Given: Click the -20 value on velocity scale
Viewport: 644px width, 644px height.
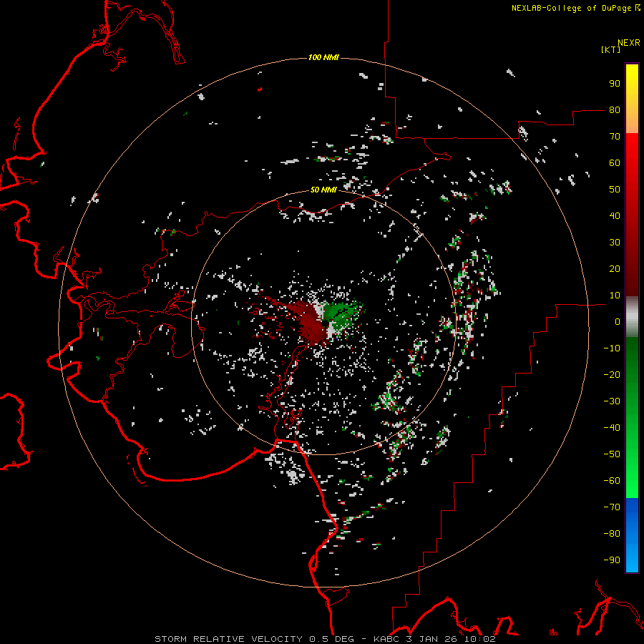Looking at the screenshot, I should pyautogui.click(x=612, y=375).
